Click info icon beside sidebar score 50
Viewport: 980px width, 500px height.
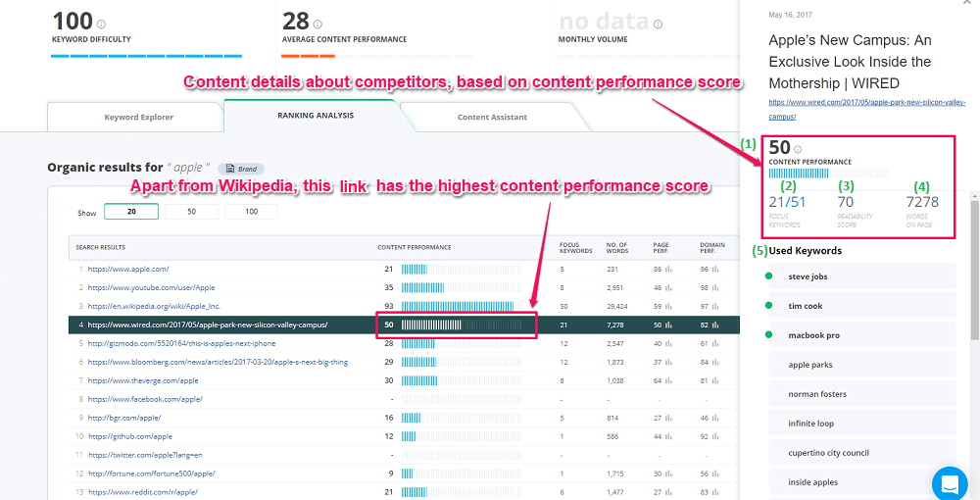pos(798,149)
